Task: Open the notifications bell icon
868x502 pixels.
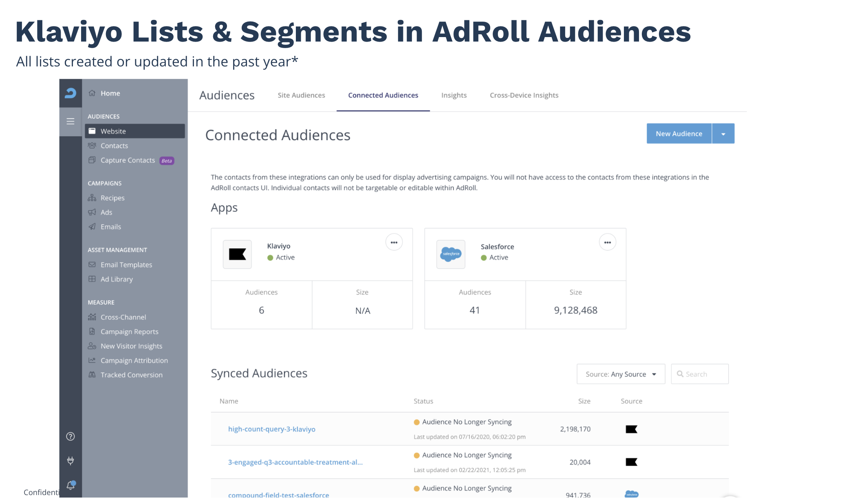Action: (x=70, y=485)
